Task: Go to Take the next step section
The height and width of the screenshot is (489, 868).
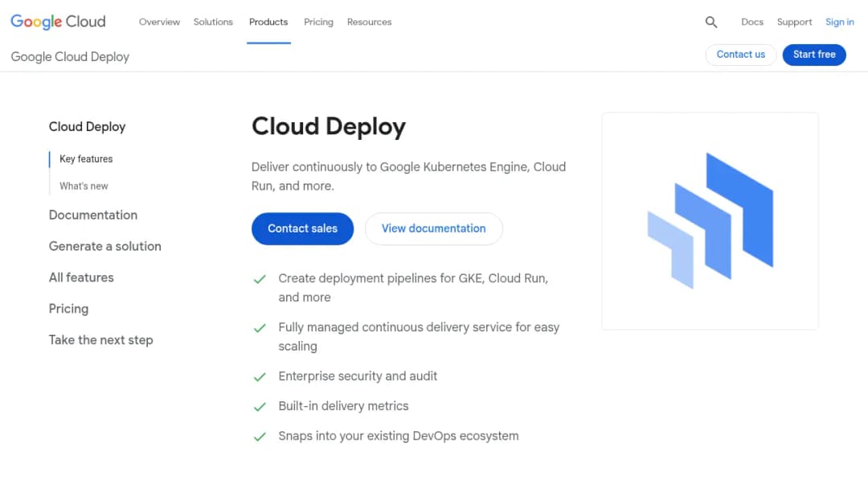Action: pyautogui.click(x=100, y=340)
